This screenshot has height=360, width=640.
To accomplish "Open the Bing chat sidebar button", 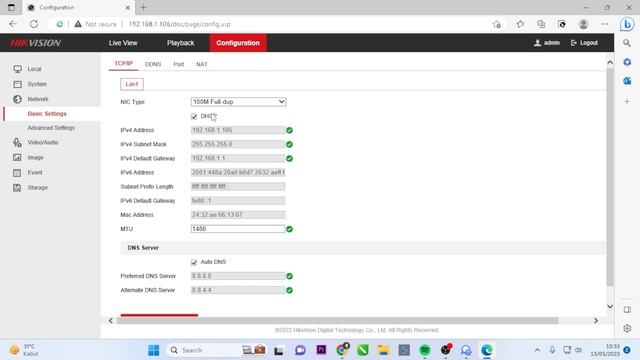I will click(627, 24).
